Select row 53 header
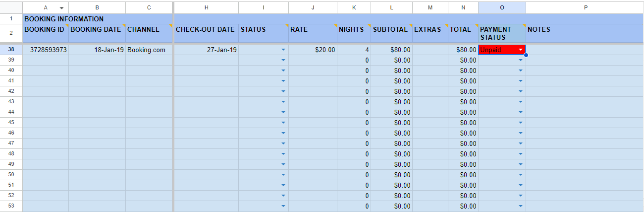This screenshot has height=212, width=644. click(11, 206)
